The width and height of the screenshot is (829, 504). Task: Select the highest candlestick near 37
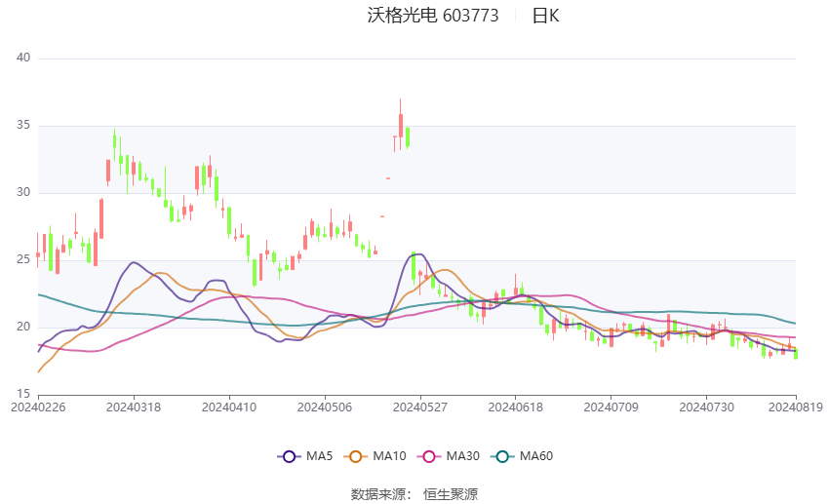tap(401, 125)
